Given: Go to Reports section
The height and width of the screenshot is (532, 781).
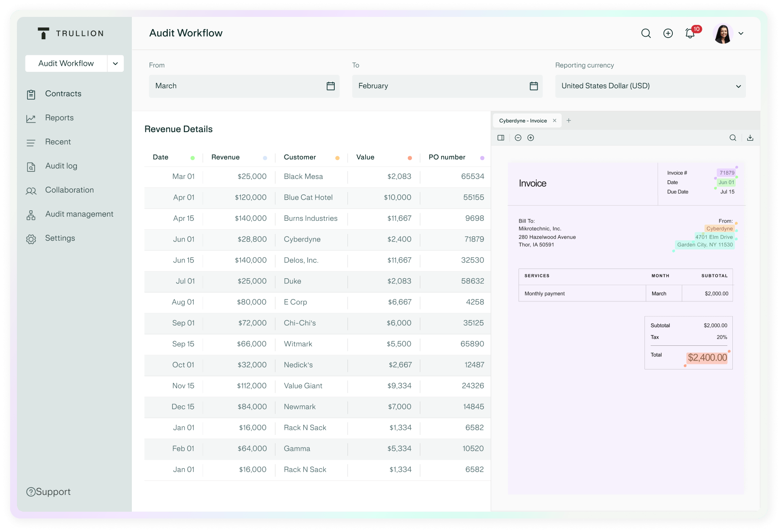Looking at the screenshot, I should [59, 118].
